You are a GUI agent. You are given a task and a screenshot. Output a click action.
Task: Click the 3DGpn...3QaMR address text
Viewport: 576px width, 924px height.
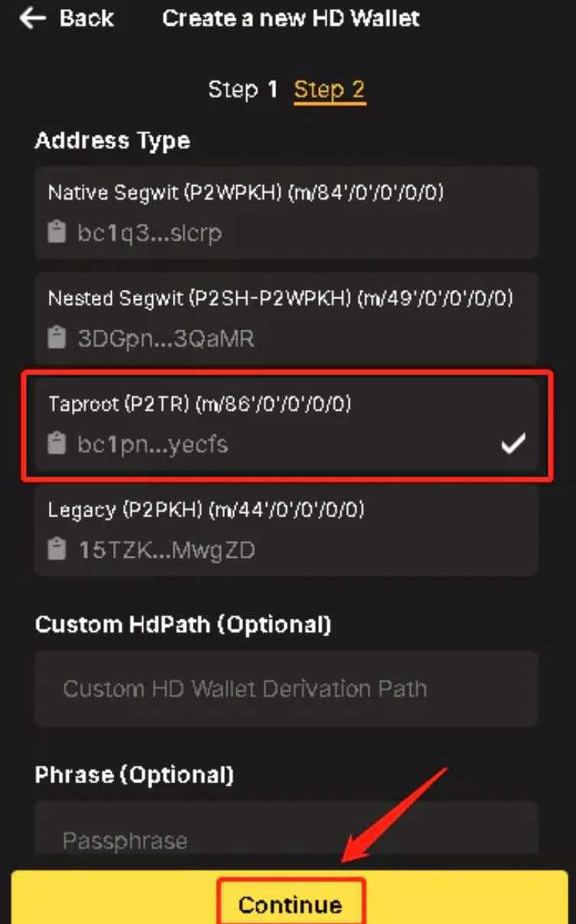[166, 338]
